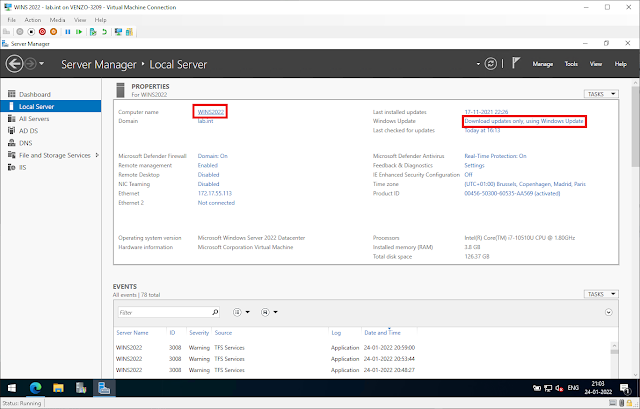Open the Action Center notification icon
Viewport: 640px width, 409px height.
point(624,388)
